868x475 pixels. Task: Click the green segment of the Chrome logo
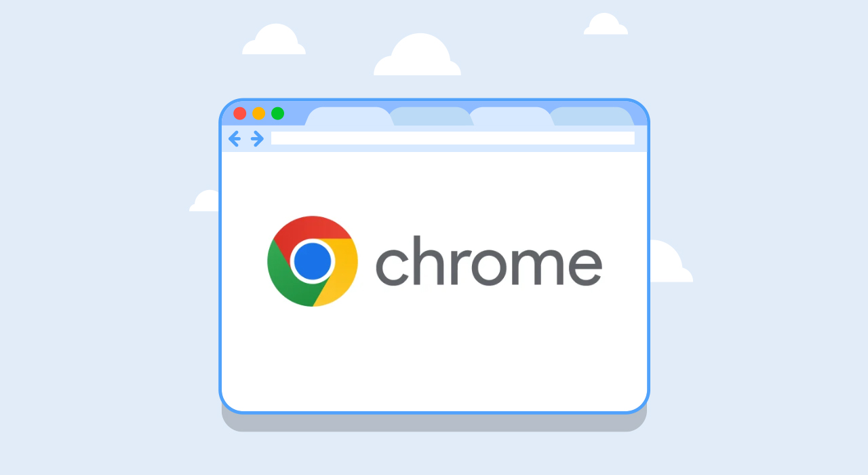(x=286, y=278)
